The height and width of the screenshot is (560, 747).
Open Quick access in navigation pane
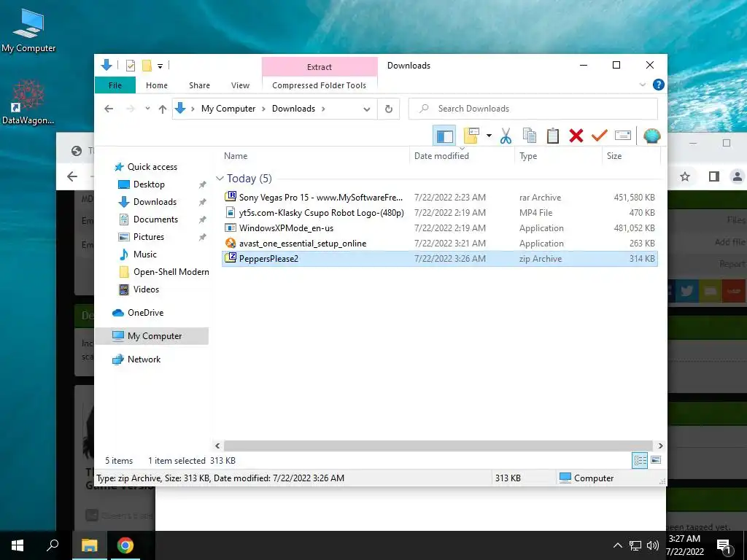coord(152,167)
